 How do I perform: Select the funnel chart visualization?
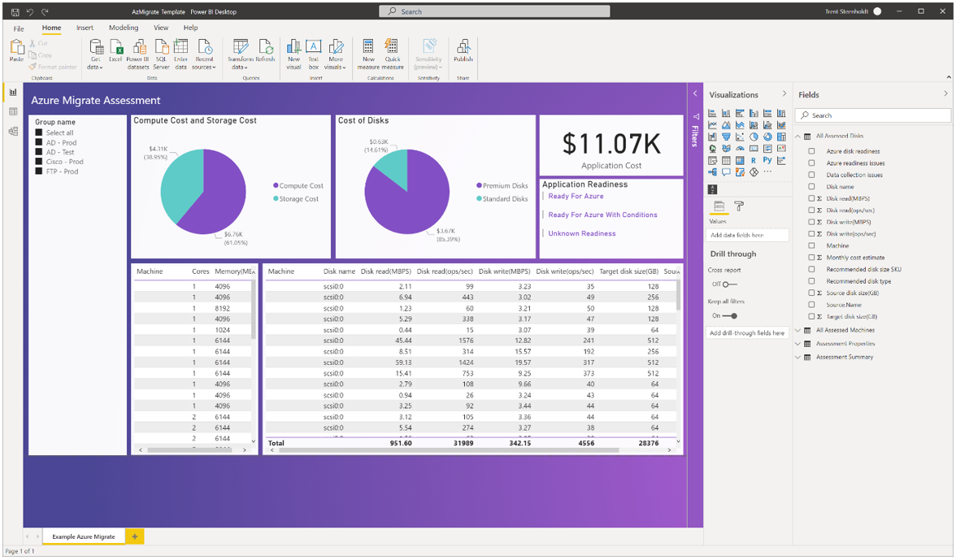[x=726, y=137]
